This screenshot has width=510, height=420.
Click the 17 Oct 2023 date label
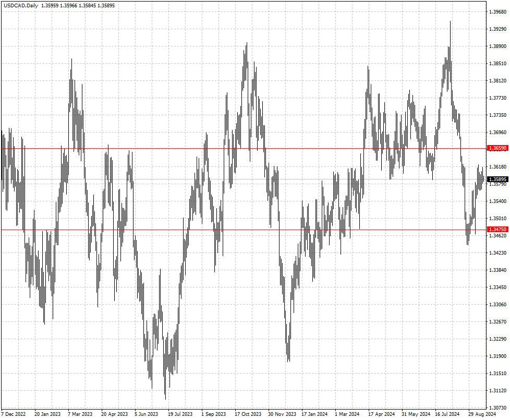click(248, 414)
